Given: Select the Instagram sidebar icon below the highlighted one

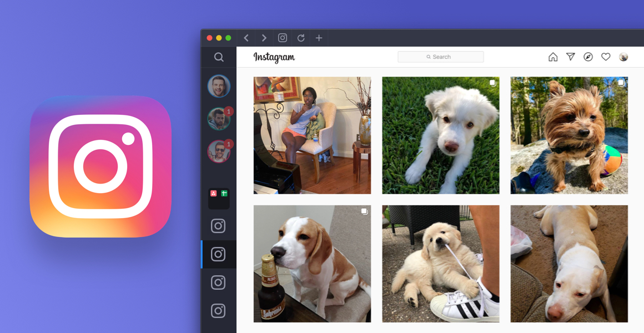Looking at the screenshot, I should point(218,282).
